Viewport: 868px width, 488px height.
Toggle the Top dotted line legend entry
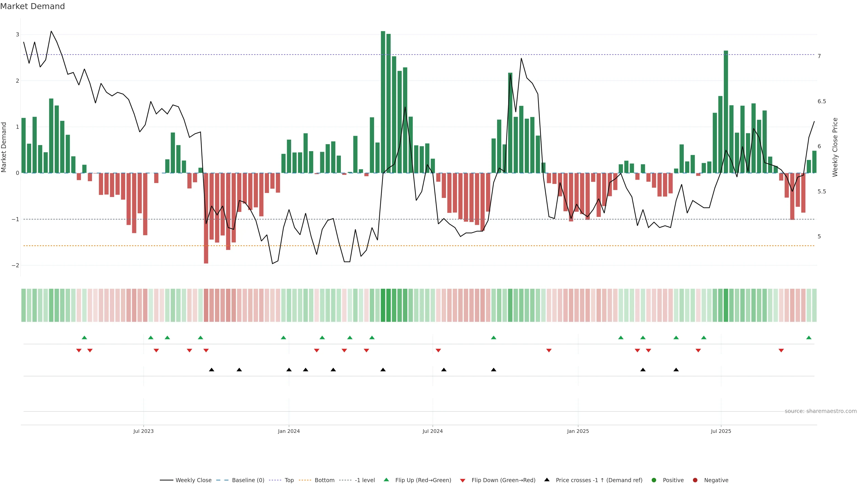click(x=289, y=480)
